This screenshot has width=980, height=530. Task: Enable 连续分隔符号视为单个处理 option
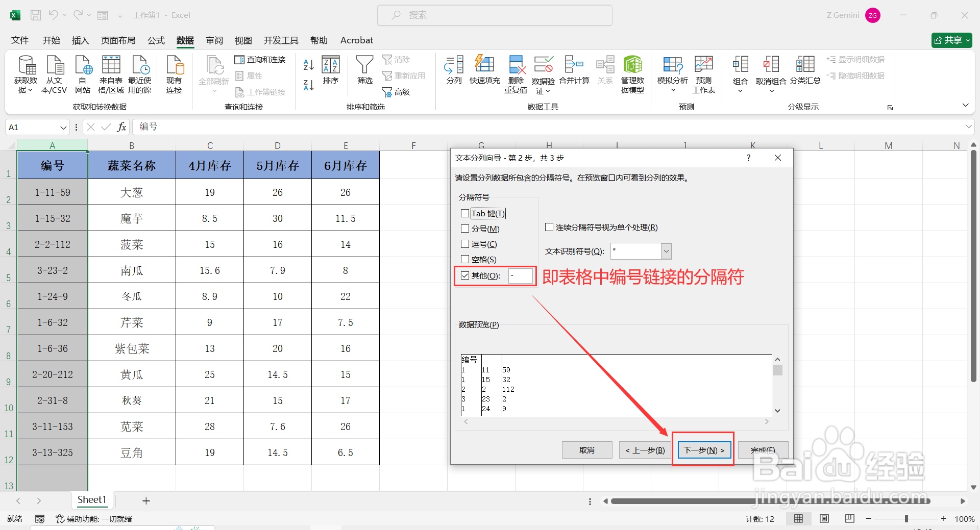tap(549, 227)
